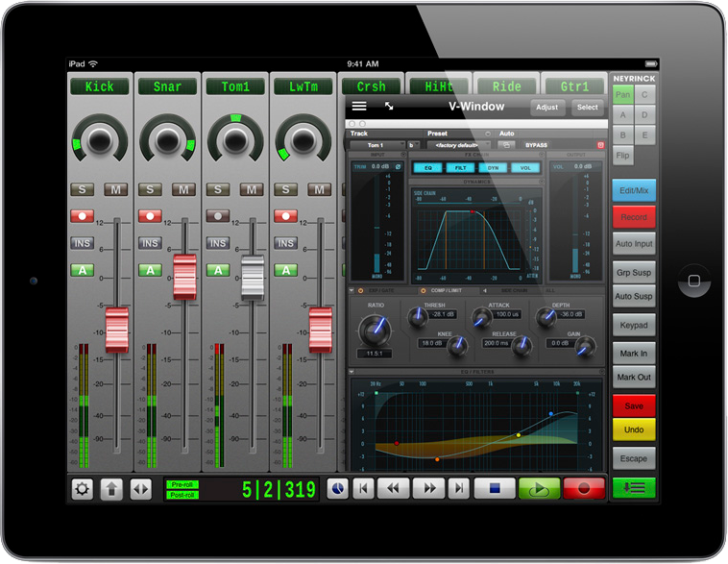The height and width of the screenshot is (564, 728).
Task: Open Kick automation mode A button
Action: pyautogui.click(x=83, y=270)
